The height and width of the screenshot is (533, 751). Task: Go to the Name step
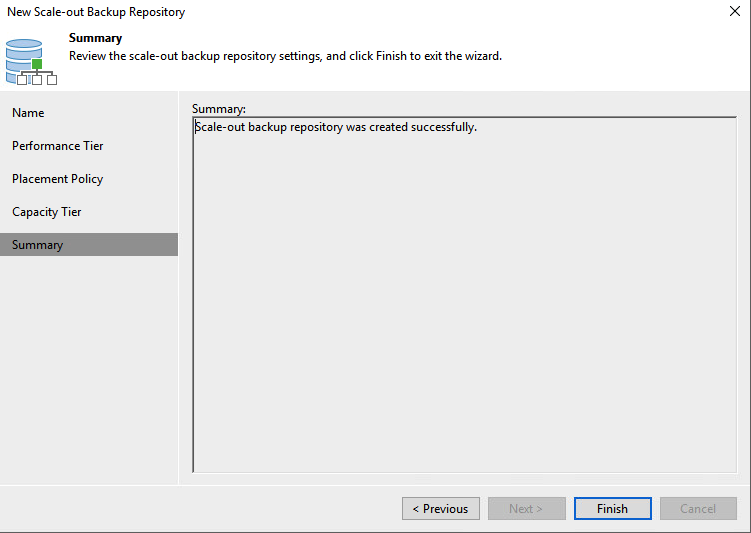point(28,113)
